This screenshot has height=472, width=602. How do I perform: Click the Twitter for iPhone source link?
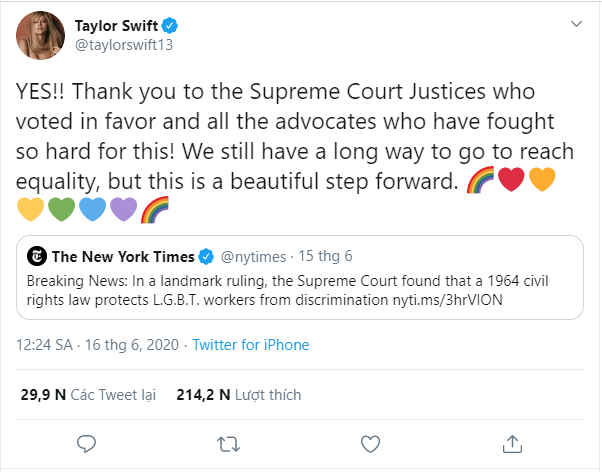click(250, 345)
